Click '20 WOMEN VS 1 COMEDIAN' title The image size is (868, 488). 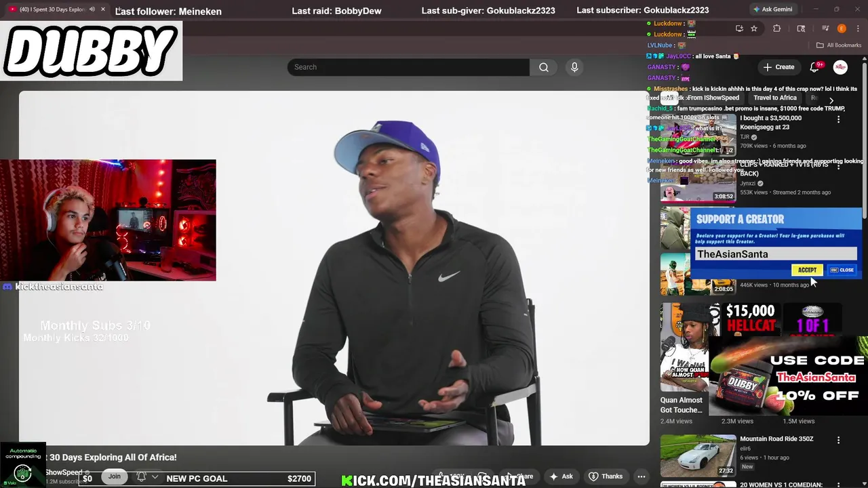781,485
